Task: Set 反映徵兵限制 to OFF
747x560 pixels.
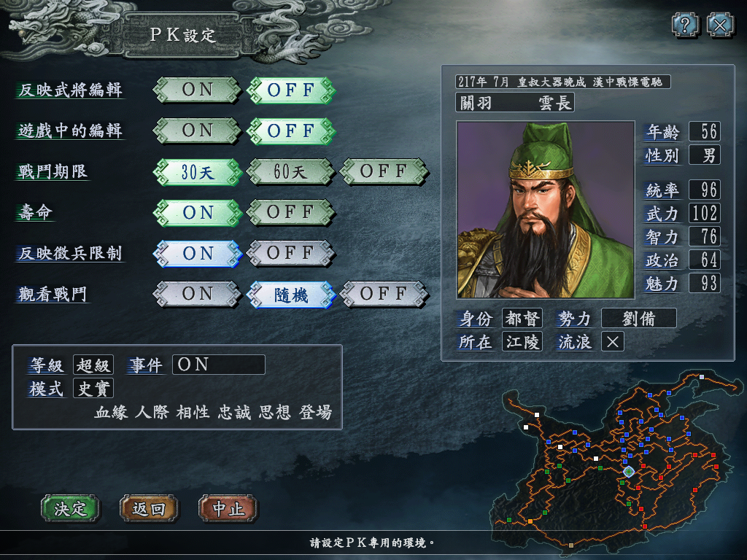Action: coord(290,253)
